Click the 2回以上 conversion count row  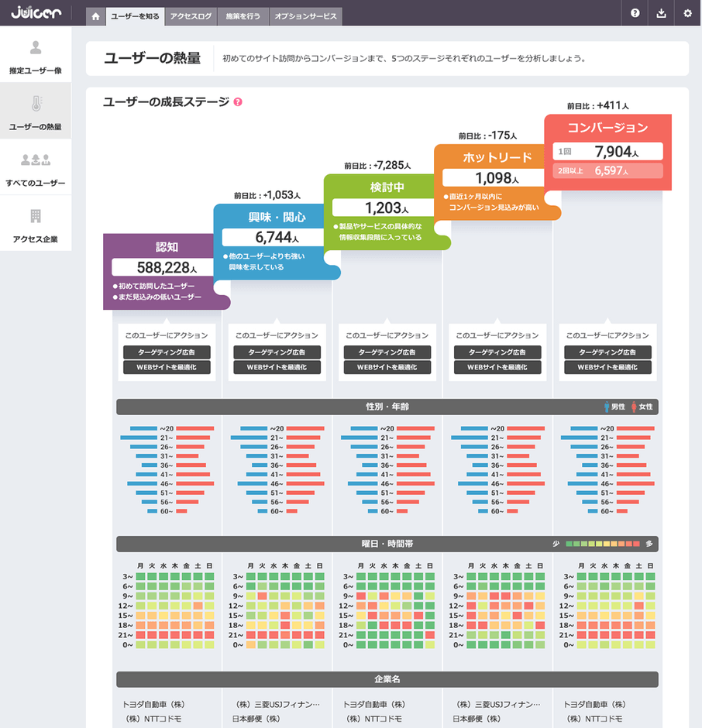pos(608,171)
